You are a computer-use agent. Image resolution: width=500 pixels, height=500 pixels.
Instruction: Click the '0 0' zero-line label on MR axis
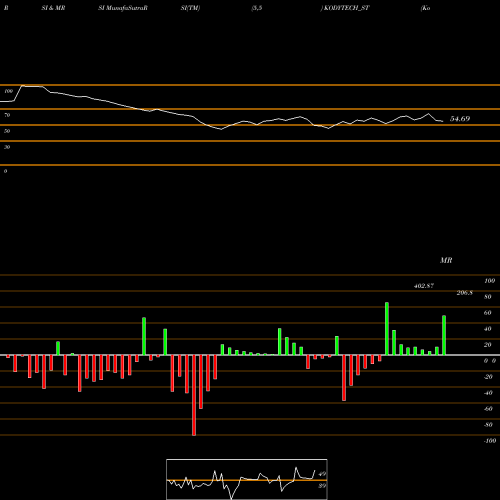490,361
